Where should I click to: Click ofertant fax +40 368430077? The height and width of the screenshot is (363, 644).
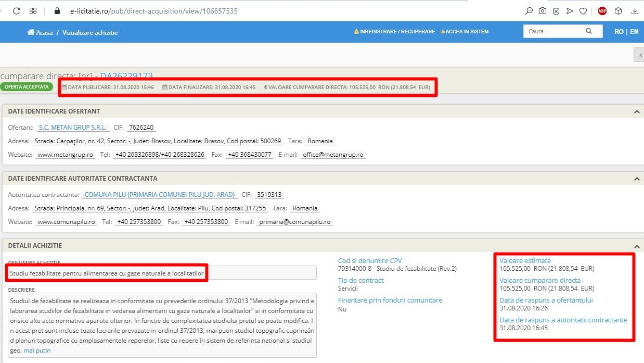[250, 155]
